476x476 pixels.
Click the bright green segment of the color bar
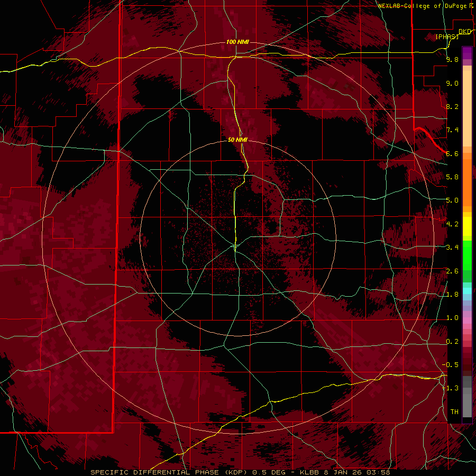point(467,257)
